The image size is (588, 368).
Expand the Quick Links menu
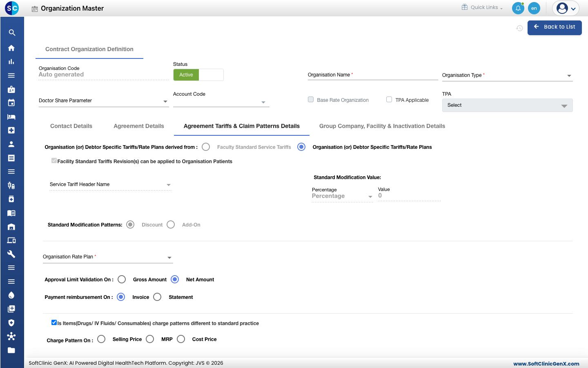click(482, 7)
